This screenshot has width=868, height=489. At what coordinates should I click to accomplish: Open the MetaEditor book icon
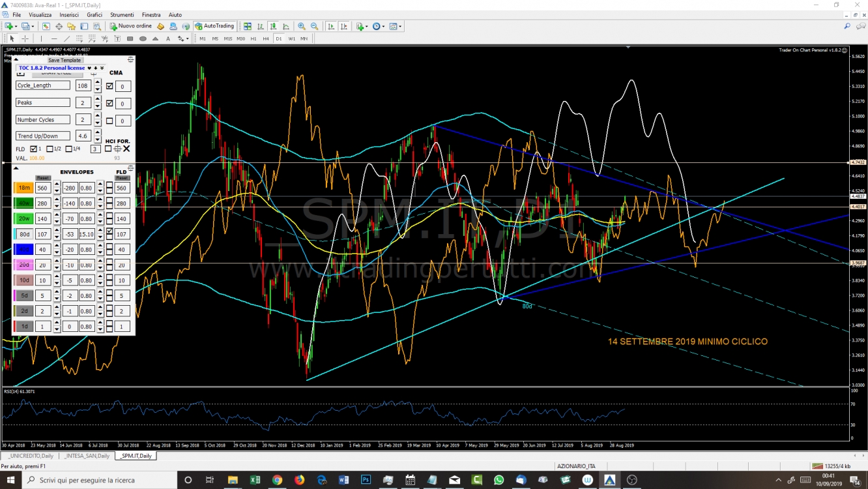(160, 26)
